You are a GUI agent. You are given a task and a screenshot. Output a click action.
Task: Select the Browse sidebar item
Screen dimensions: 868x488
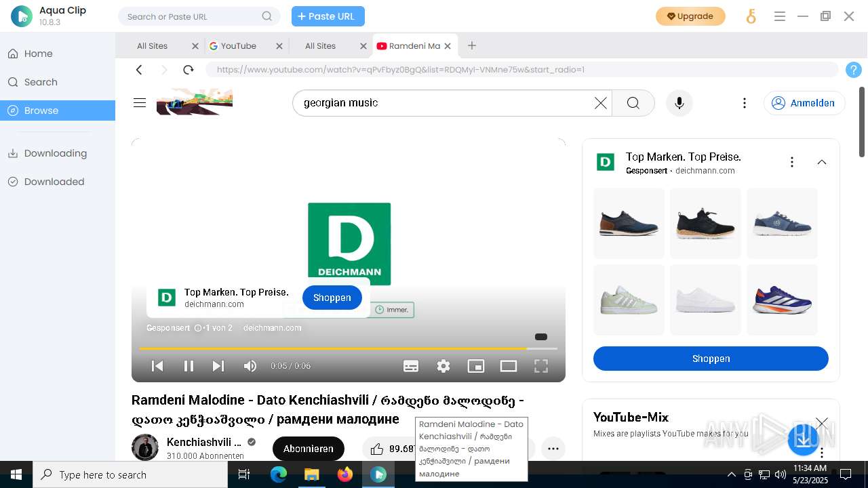58,110
